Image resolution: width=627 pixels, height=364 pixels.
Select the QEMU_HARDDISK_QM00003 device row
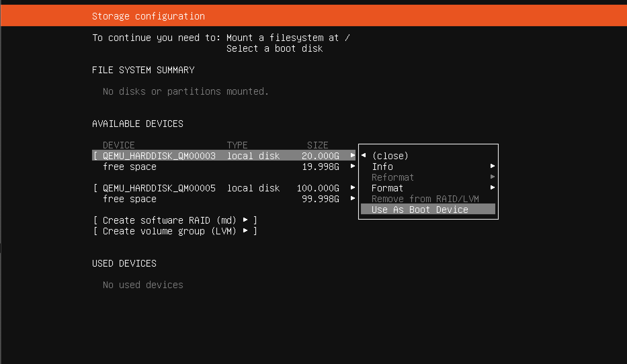(x=159, y=155)
